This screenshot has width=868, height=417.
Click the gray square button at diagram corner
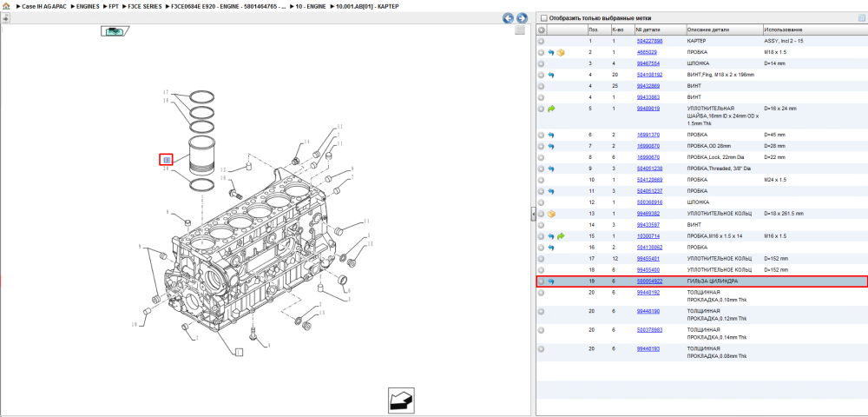519,30
